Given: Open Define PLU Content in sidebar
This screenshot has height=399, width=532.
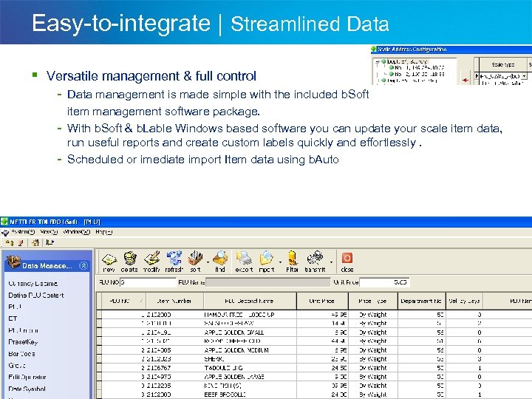Looking at the screenshot, I should [36, 295].
